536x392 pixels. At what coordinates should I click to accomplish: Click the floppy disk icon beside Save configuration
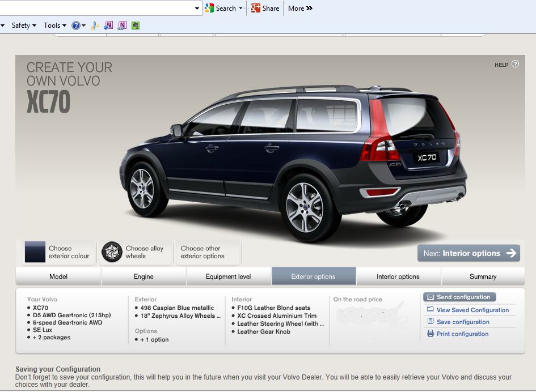click(431, 321)
